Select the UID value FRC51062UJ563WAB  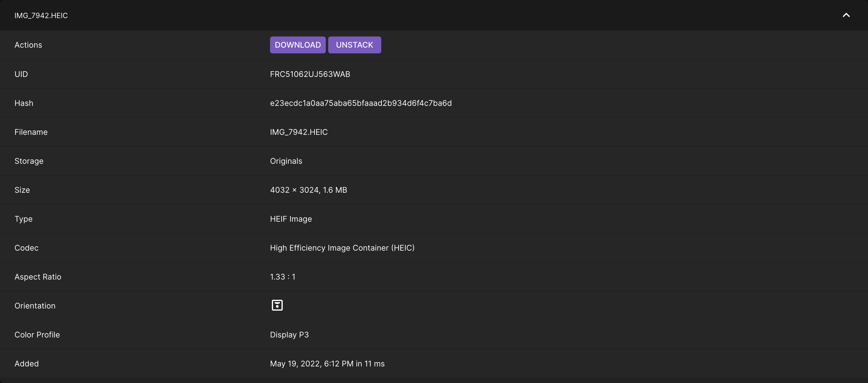point(310,74)
